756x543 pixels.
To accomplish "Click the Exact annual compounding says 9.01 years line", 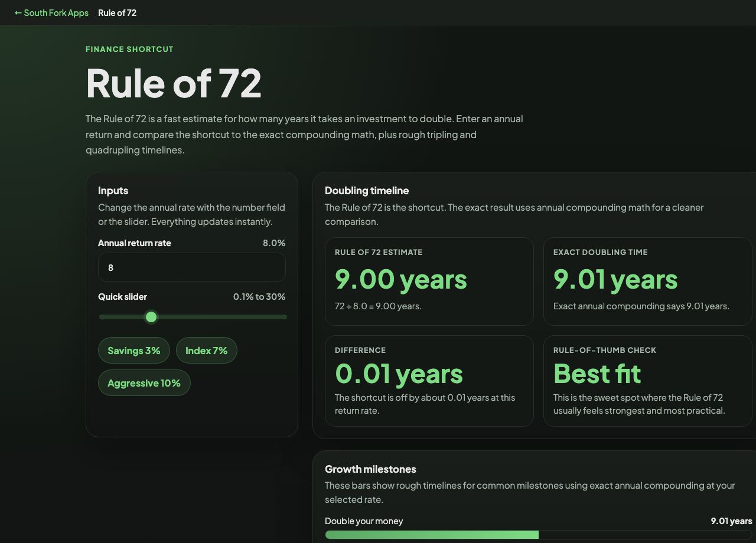I will point(641,306).
